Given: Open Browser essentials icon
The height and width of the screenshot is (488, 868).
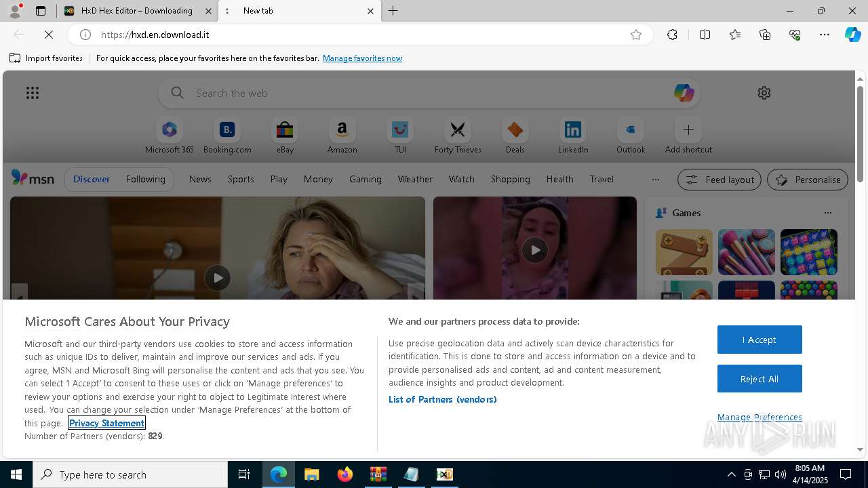Looking at the screenshot, I should 795,35.
